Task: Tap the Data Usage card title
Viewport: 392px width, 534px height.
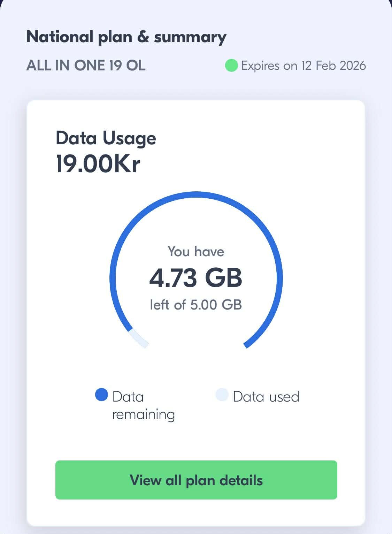Action: [106, 138]
